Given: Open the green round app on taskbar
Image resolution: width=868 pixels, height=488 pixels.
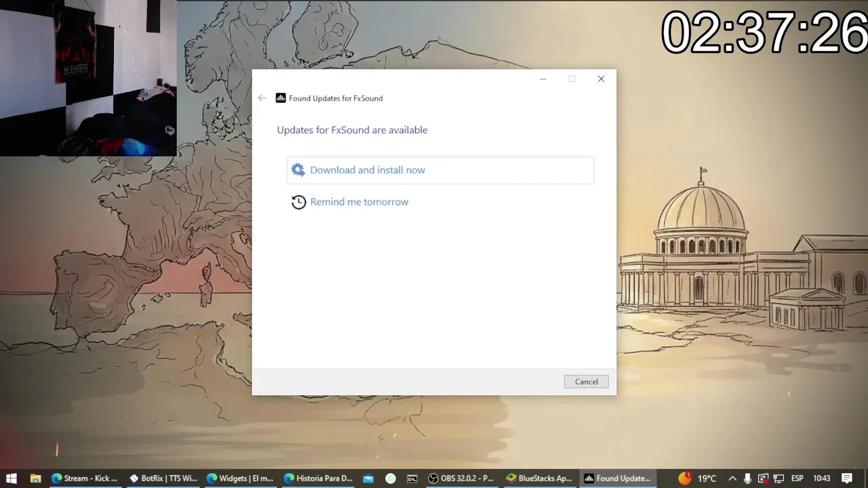Looking at the screenshot, I should pyautogui.click(x=391, y=479).
